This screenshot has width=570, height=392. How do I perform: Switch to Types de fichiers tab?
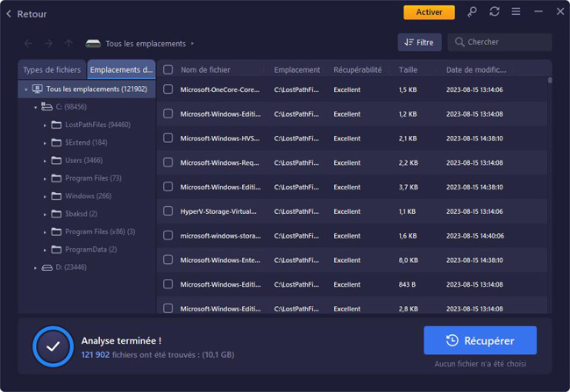click(x=52, y=70)
